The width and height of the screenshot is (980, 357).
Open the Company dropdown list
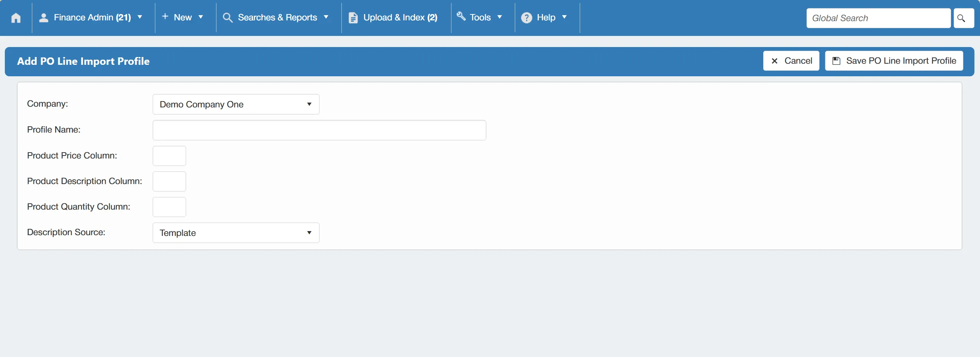(x=236, y=104)
